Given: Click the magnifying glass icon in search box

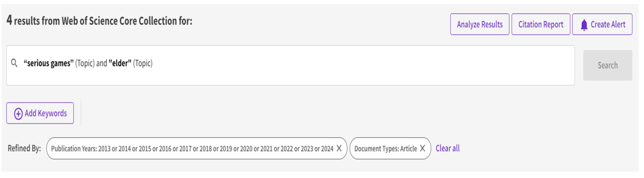Looking at the screenshot, I should pos(14,63).
